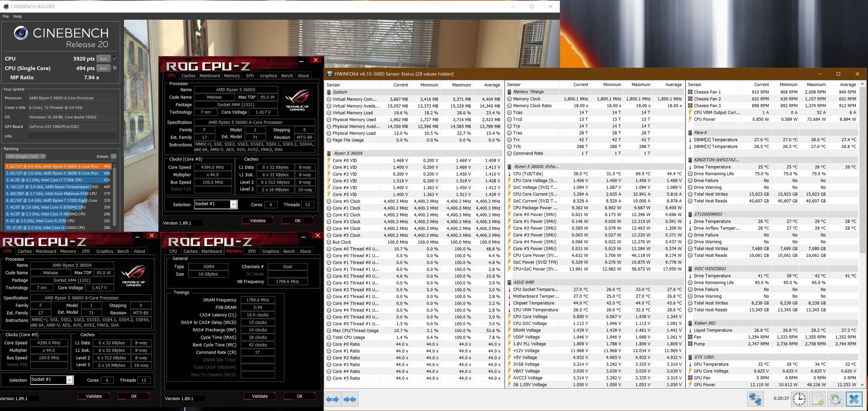The image size is (868, 411).
Task: Click Validate in bottom-left CPU-Z window
Action: click(94, 396)
